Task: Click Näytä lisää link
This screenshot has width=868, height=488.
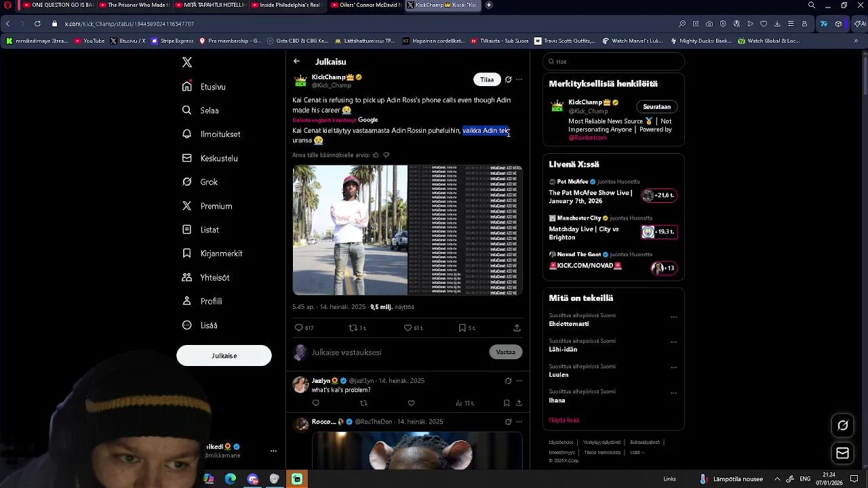Action: (564, 420)
